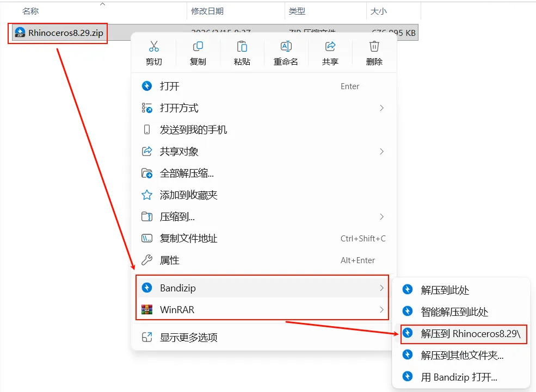Viewport: 536px width, 392px height.
Task: Click the 重命名 label text
Action: [x=286, y=62]
